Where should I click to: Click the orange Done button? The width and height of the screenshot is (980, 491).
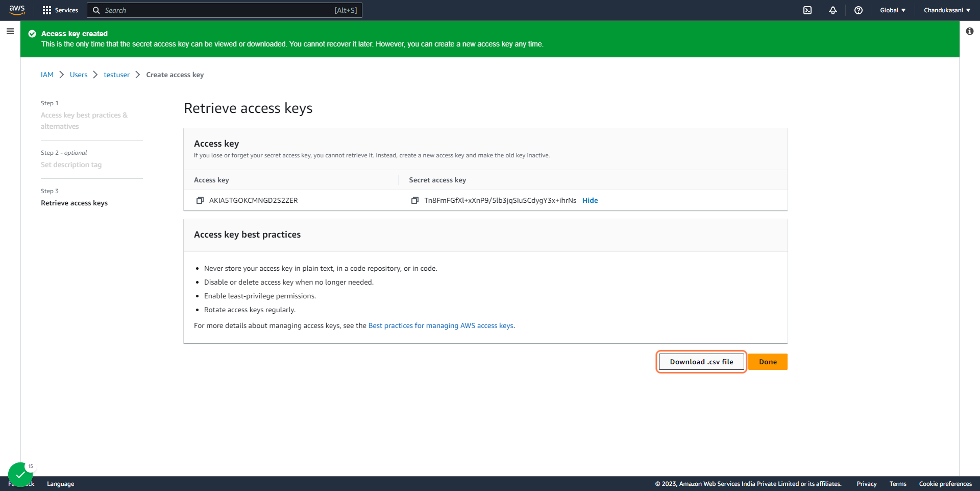(768, 362)
